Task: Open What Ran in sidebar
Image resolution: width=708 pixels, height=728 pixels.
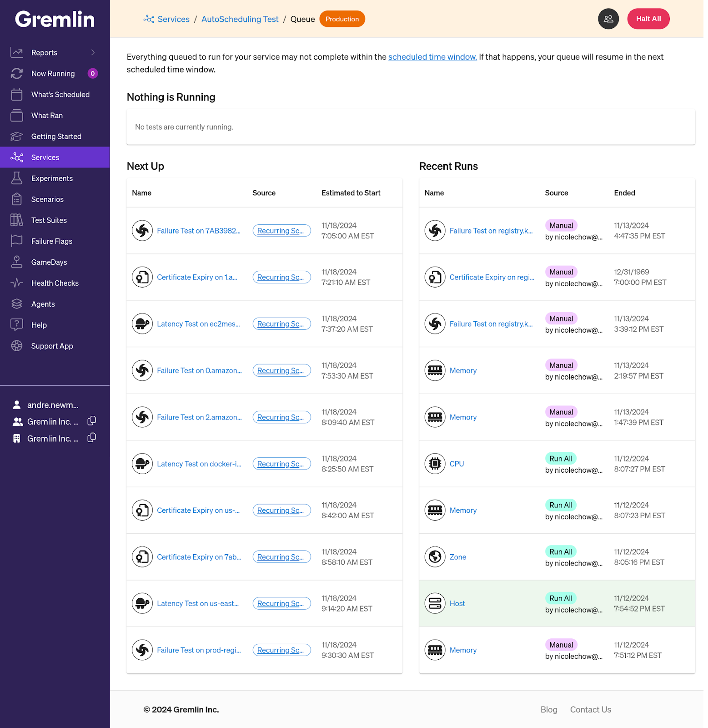Action: [47, 116]
